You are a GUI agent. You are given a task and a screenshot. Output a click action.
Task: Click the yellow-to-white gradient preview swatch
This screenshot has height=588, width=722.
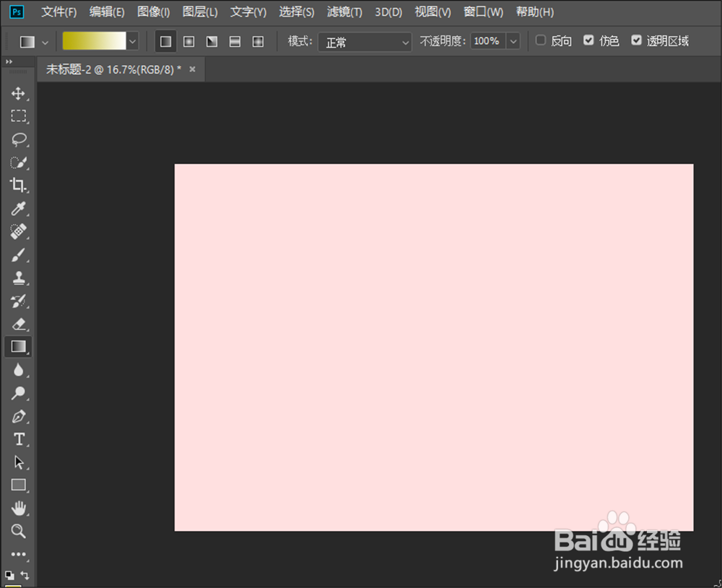(x=95, y=41)
